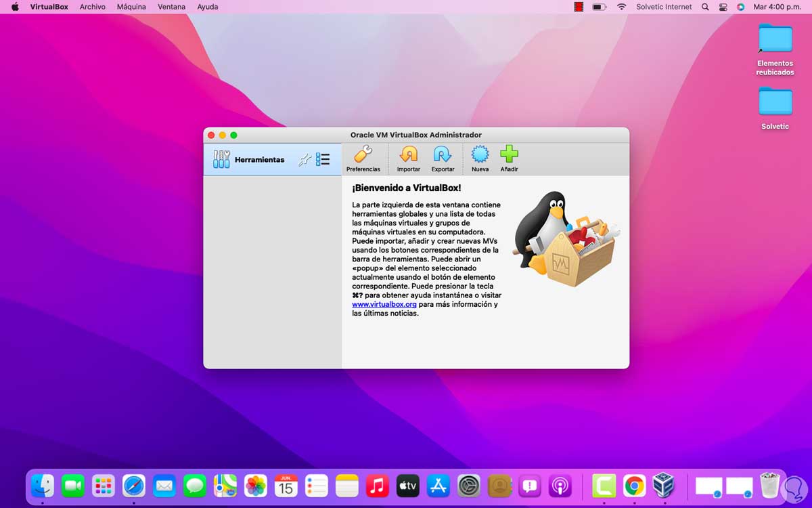Create a new VM with Nueva
The width and height of the screenshot is (812, 508).
480,159
